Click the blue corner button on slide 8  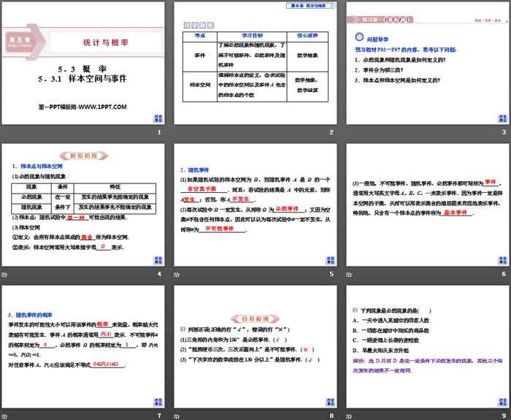328,401
